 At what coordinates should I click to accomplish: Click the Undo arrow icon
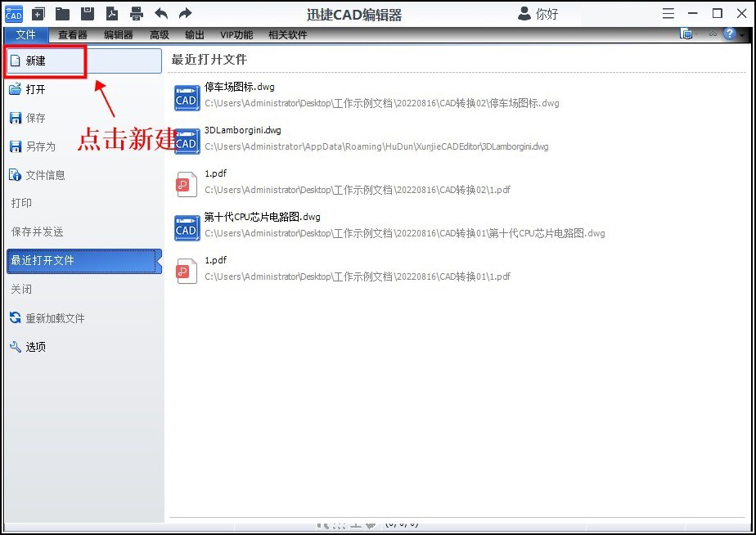161,13
